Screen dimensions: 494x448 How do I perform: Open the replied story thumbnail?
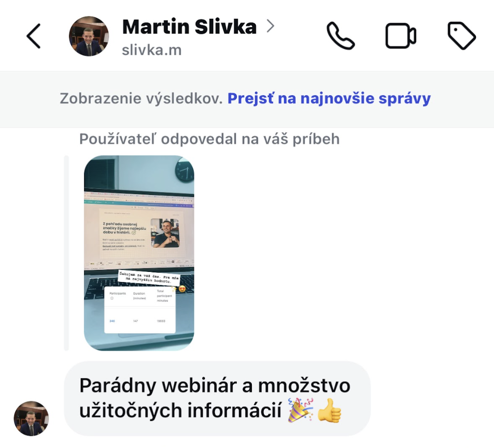139,253
